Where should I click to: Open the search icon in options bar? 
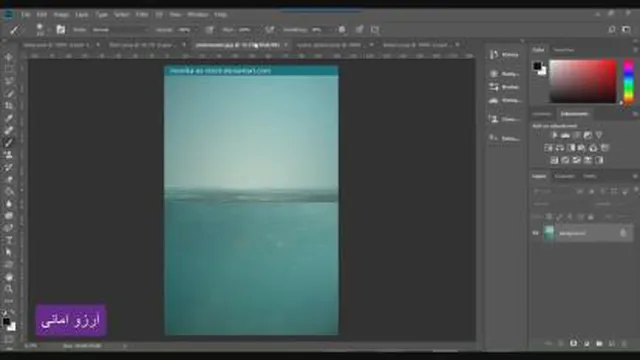(x=611, y=29)
